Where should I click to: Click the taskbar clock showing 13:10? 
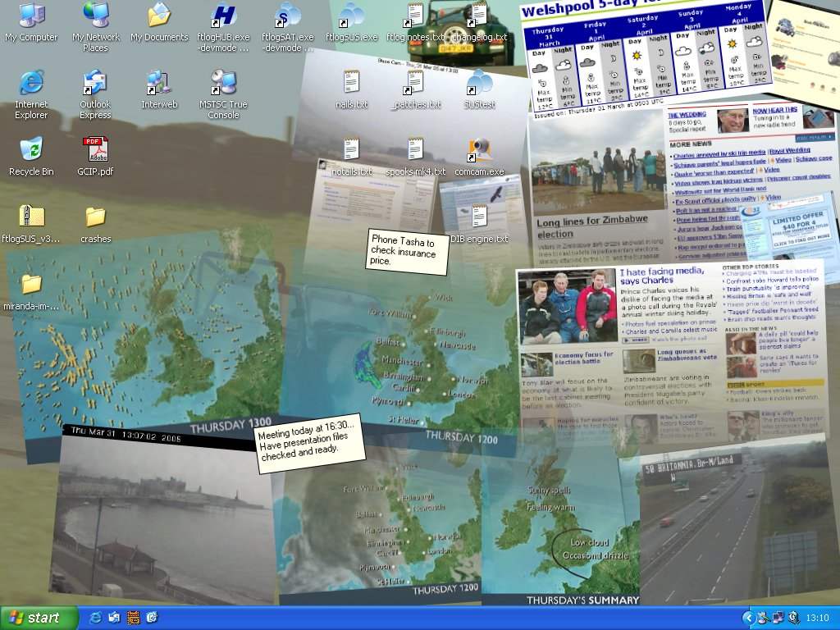[817, 618]
